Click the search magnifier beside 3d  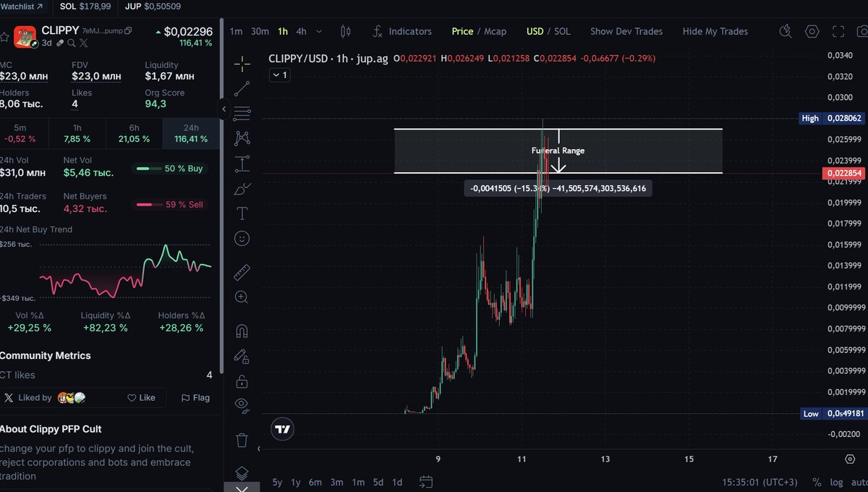coord(72,43)
